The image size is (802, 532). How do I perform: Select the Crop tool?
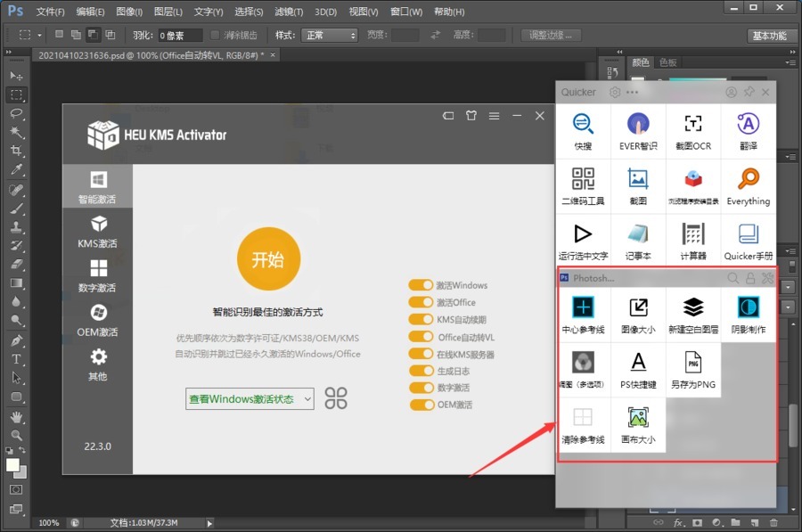coord(16,151)
